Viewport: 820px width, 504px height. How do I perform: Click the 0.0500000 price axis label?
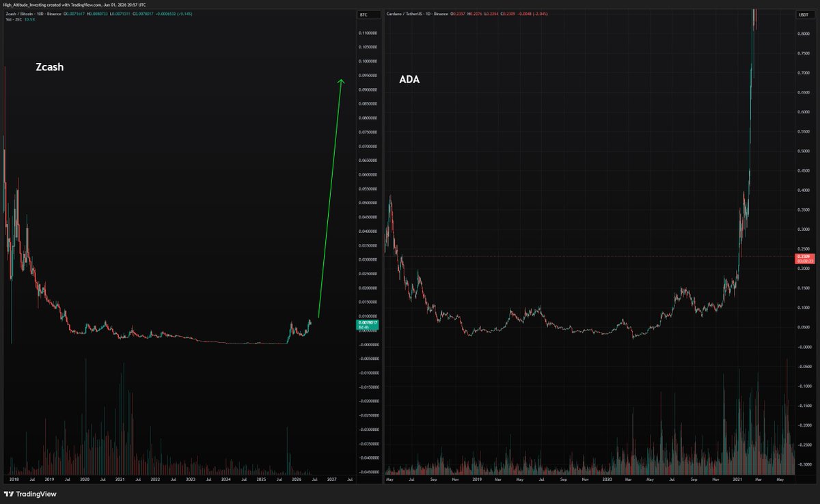coord(368,203)
